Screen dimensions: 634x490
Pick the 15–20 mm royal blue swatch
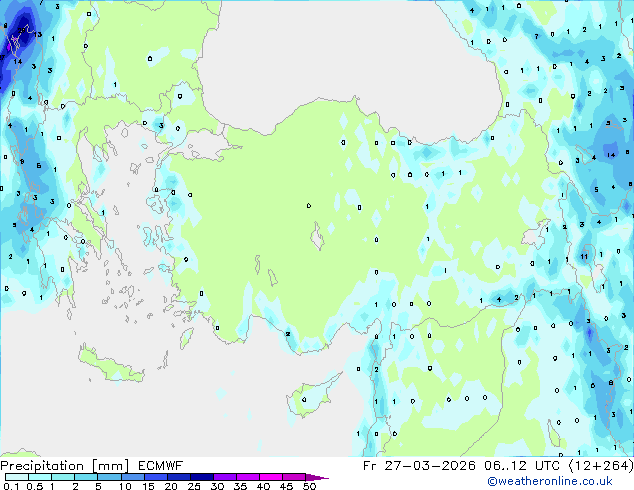coord(156,477)
